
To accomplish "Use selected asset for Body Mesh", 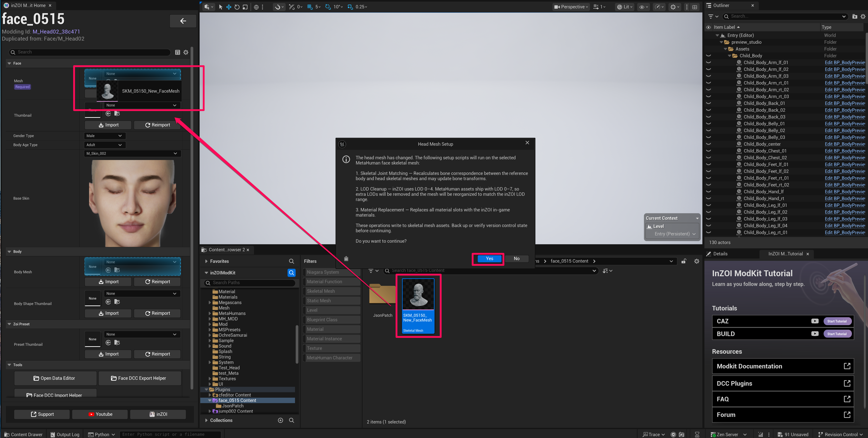I will 108,270.
